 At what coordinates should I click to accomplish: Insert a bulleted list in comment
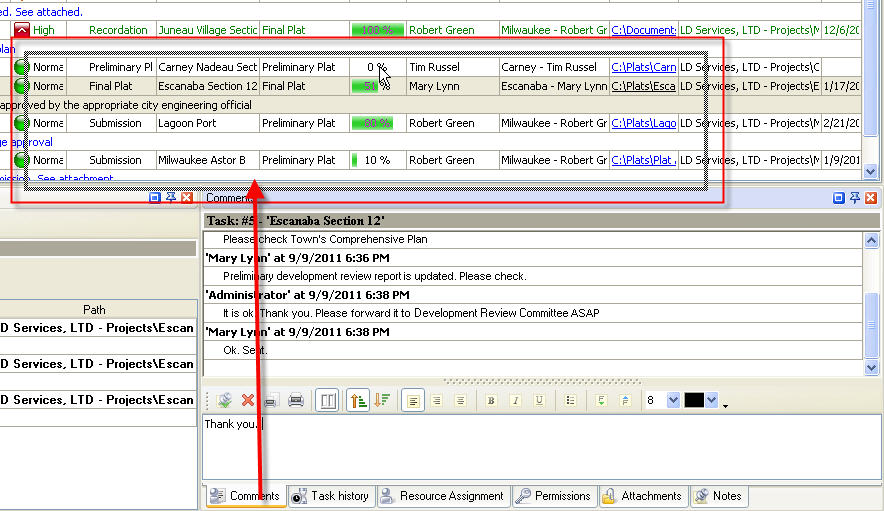(x=570, y=400)
